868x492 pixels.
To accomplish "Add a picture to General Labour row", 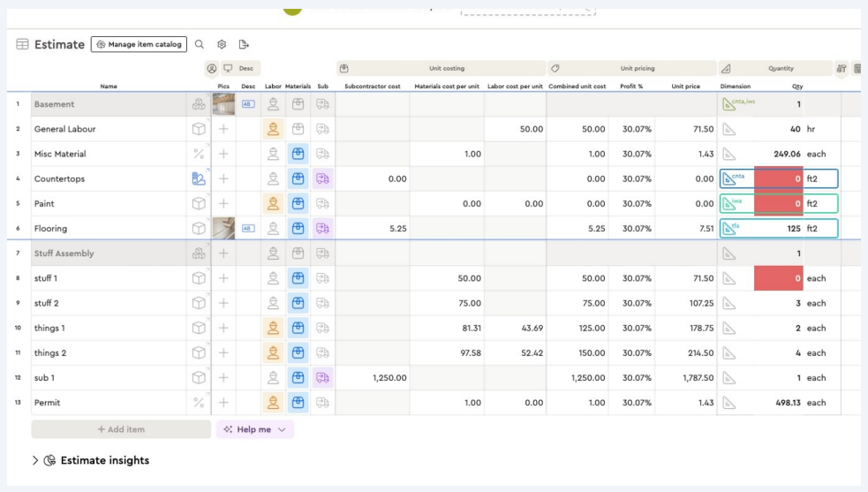I will point(223,129).
